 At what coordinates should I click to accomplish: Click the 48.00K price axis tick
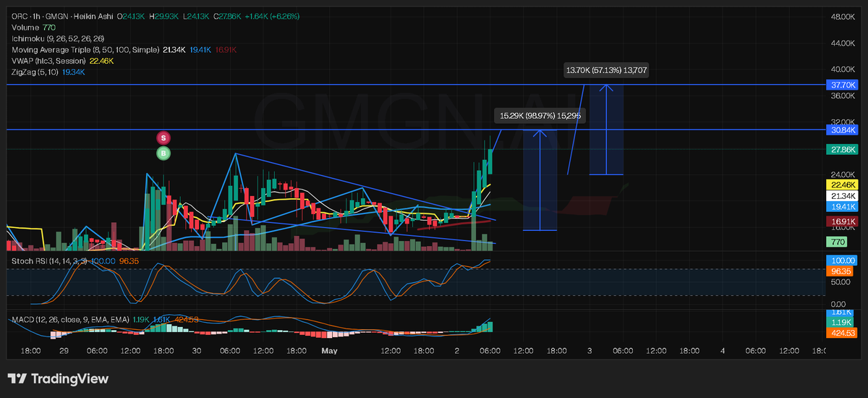point(843,16)
